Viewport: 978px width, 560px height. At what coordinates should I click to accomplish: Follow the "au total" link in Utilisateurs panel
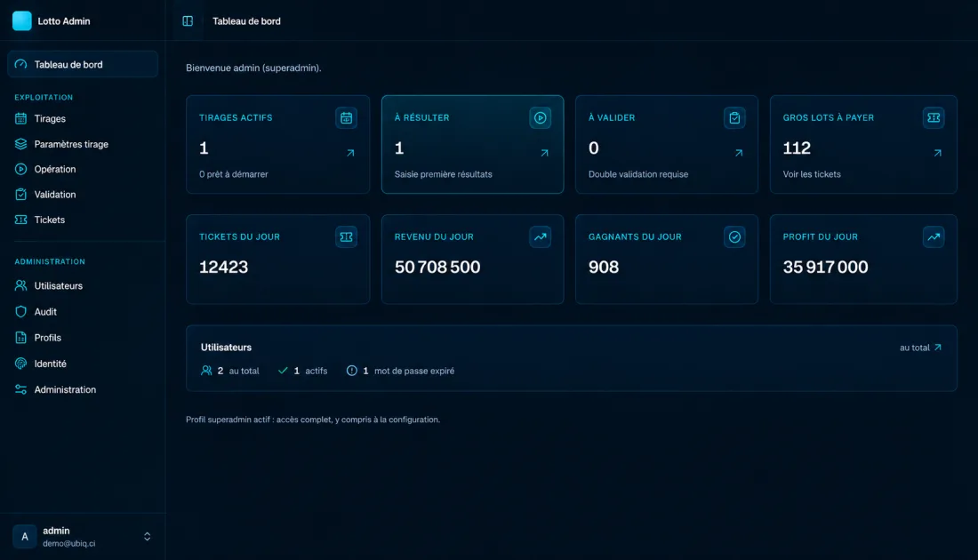(x=920, y=348)
